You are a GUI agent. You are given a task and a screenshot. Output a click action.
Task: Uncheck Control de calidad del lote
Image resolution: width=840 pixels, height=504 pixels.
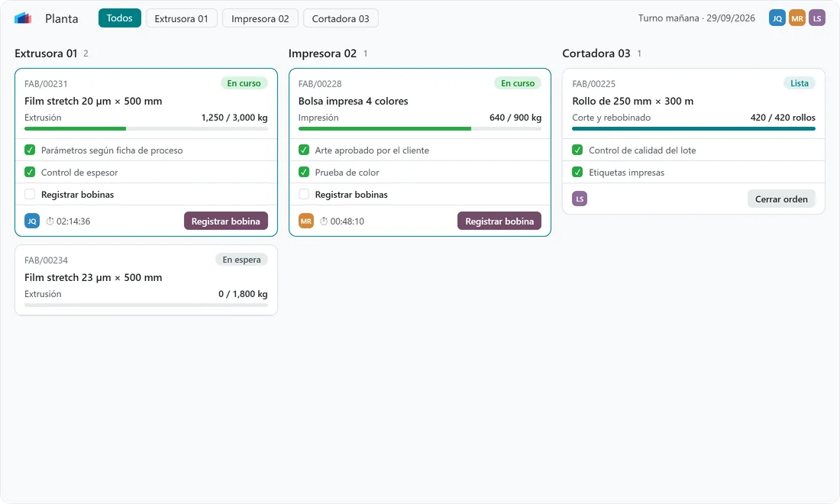pyautogui.click(x=577, y=150)
